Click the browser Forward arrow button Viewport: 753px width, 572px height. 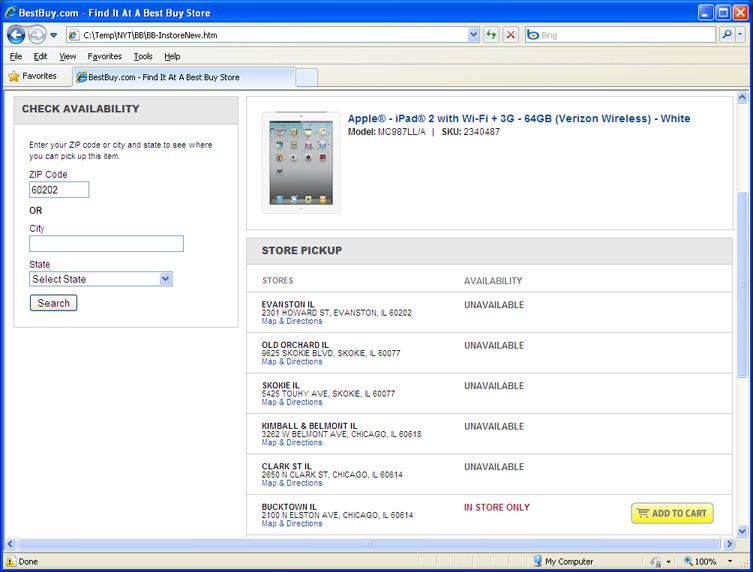point(37,35)
